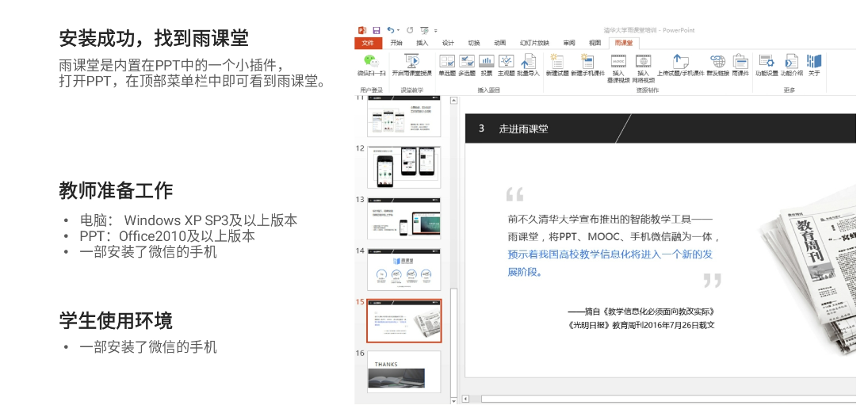
Task: Click start-from-beginning slideshow icon in quick access
Action: (425, 30)
